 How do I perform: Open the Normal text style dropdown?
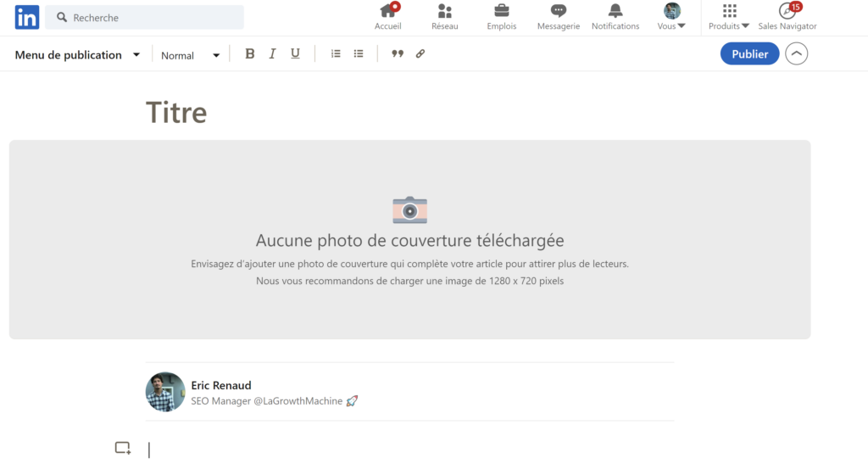coord(190,55)
